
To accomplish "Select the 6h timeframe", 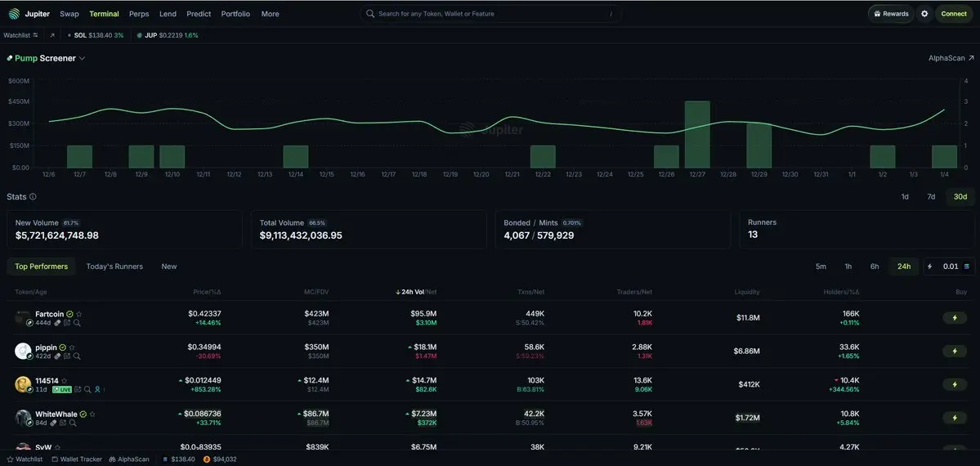I will click(875, 267).
